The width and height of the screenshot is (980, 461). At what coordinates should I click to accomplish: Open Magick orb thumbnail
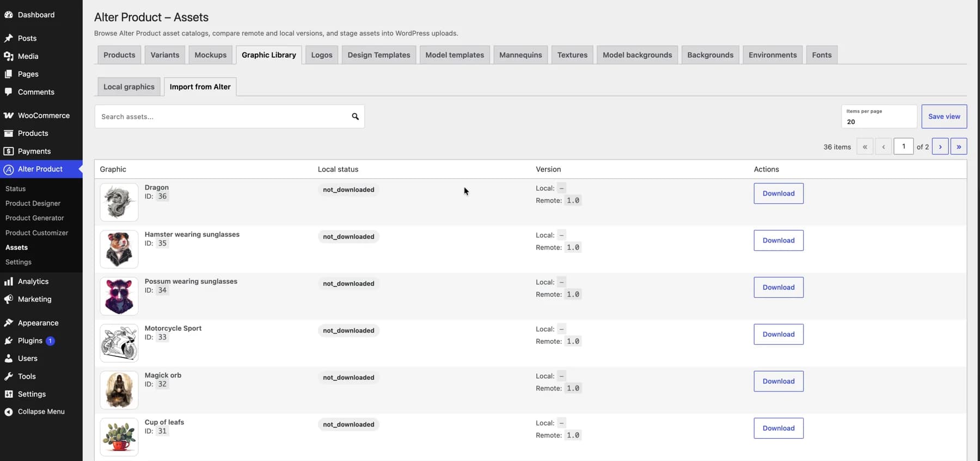coord(119,390)
